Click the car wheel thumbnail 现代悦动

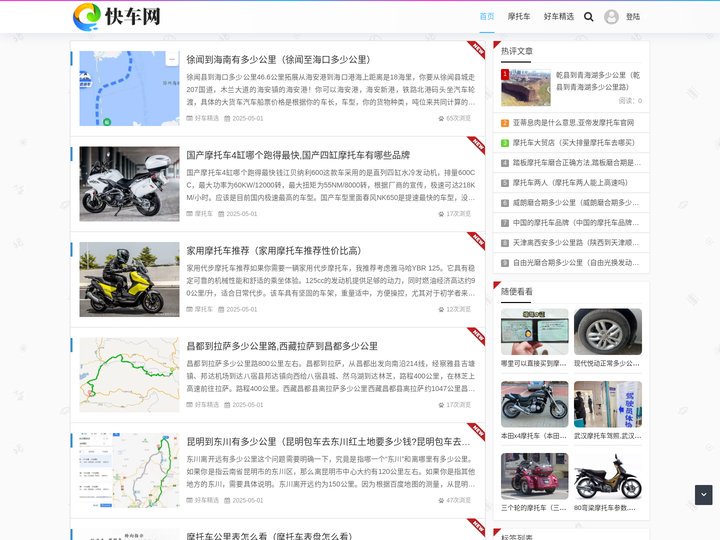click(608, 332)
